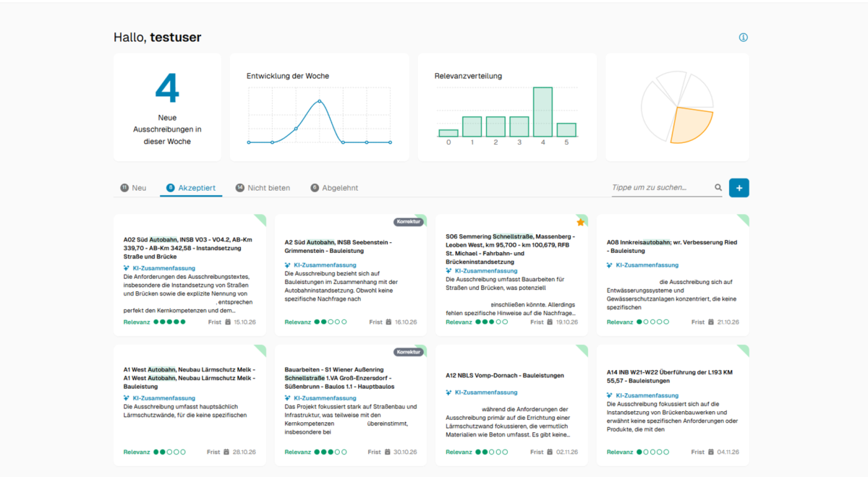Image resolution: width=868 pixels, height=477 pixels.
Task: Open A2 Süd Autobahn Seebenstein-Grimmenstein title
Action: point(339,246)
